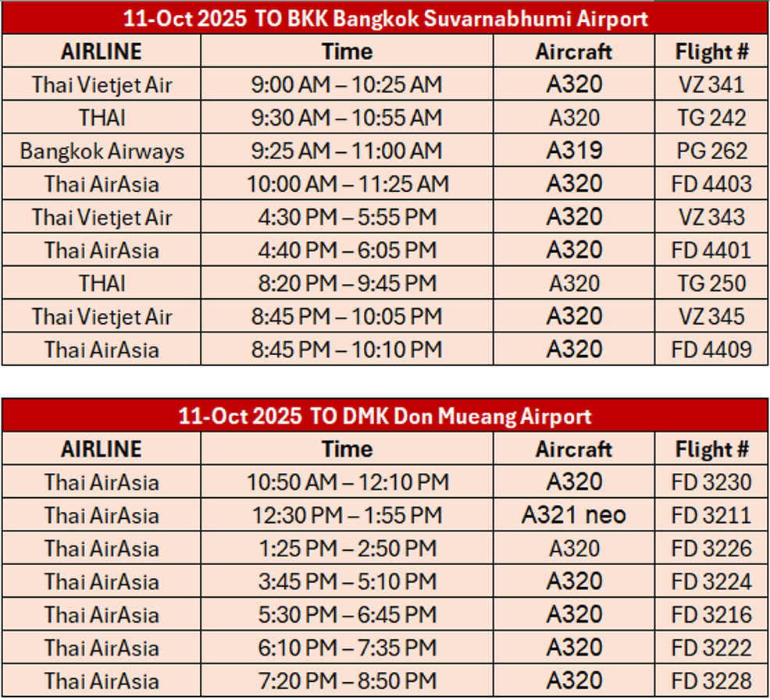Select flight FD 4401 cell
The width and height of the screenshot is (770, 700).
point(711,250)
